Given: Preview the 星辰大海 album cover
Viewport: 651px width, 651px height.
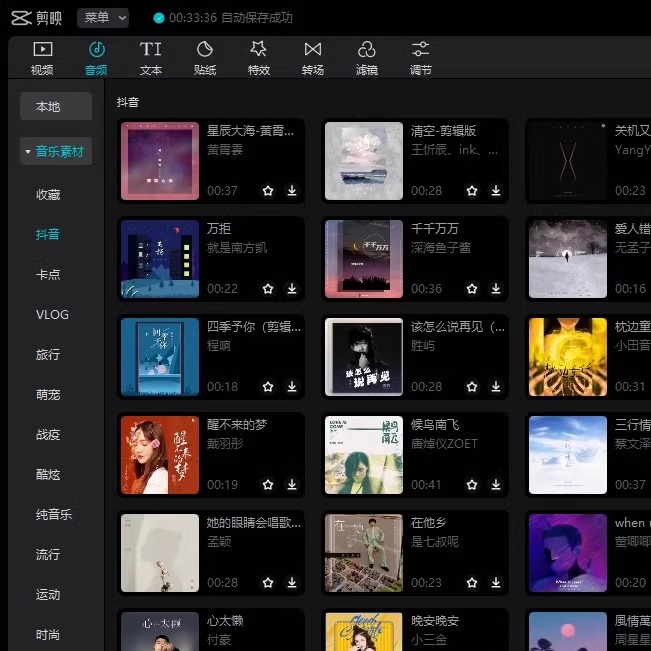Looking at the screenshot, I should (x=160, y=161).
